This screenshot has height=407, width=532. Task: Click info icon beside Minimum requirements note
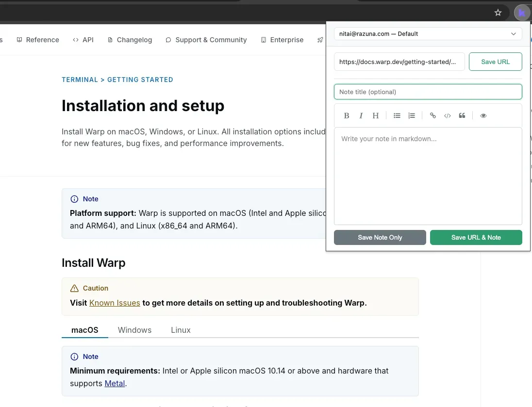pyautogui.click(x=74, y=357)
